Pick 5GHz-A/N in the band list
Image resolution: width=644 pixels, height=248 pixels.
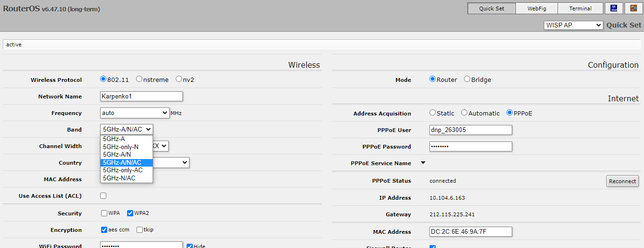(117, 154)
